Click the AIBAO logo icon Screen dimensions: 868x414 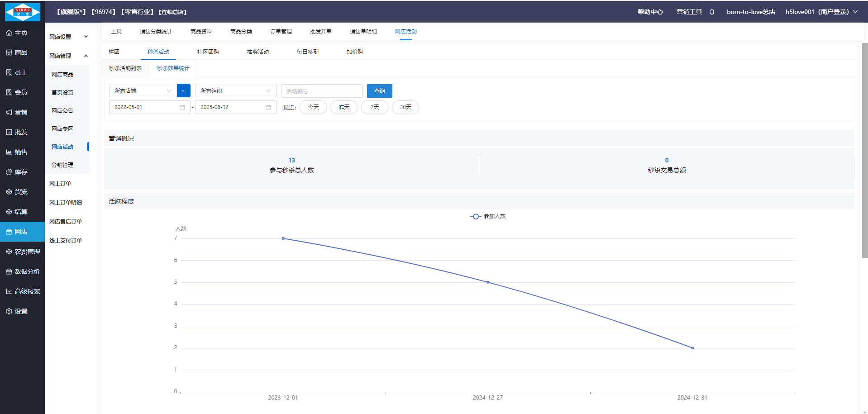point(23,12)
